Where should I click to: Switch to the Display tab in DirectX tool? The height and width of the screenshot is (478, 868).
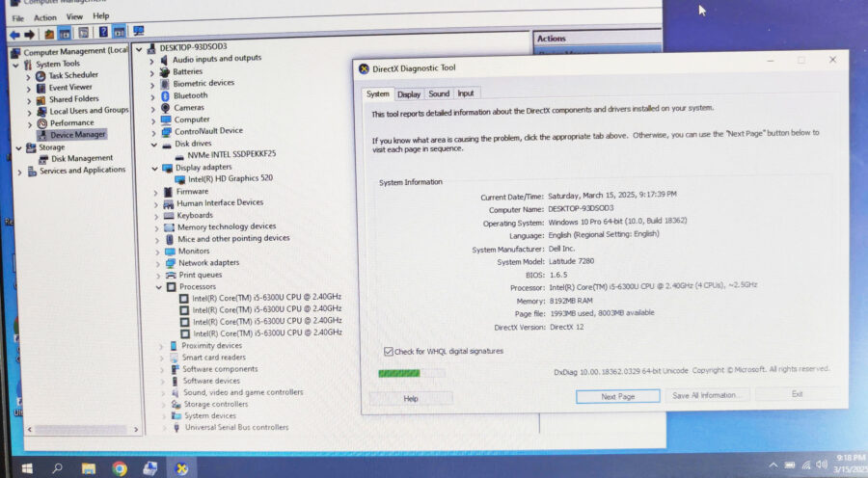(x=409, y=94)
